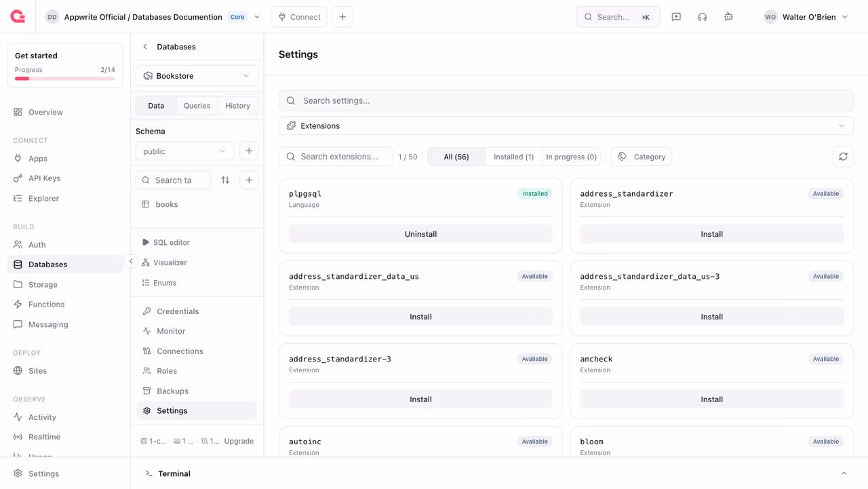Open the global Search box
The width and height of the screenshot is (868, 489).
point(618,17)
